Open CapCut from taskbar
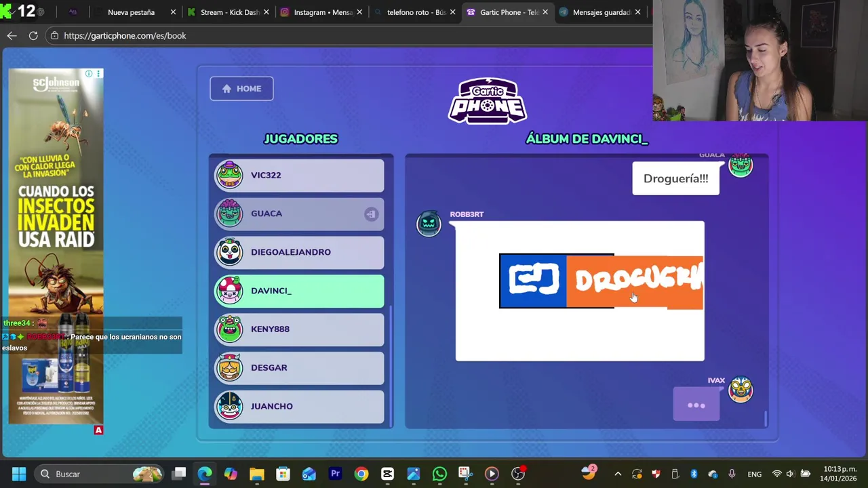Viewport: 868px width, 488px height. point(387,474)
